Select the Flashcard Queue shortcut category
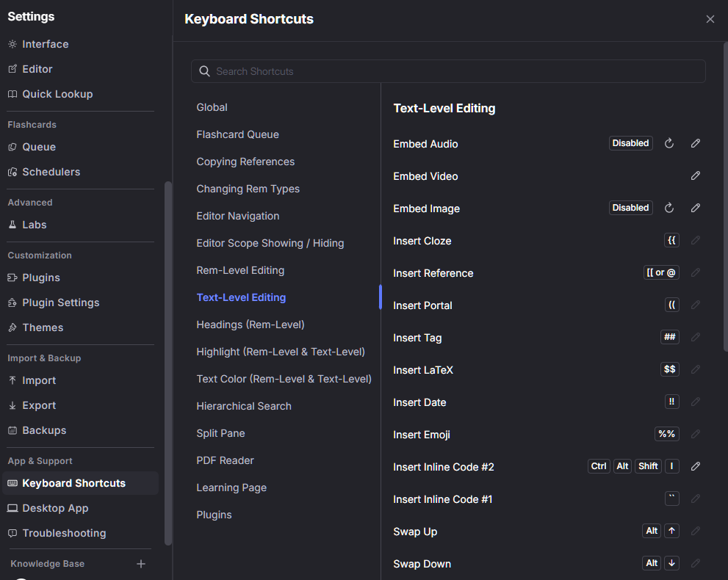 [238, 134]
